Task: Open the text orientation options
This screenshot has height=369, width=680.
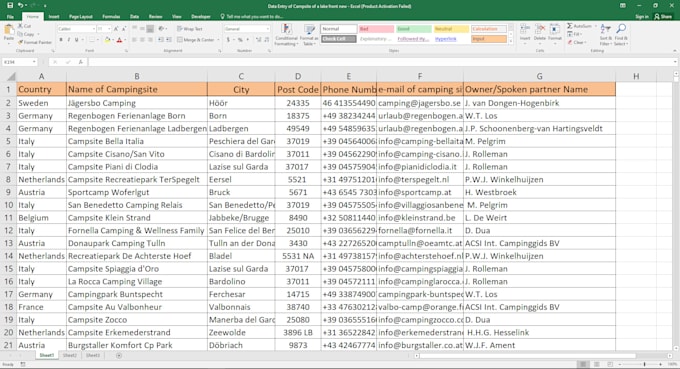Action: tap(162, 29)
